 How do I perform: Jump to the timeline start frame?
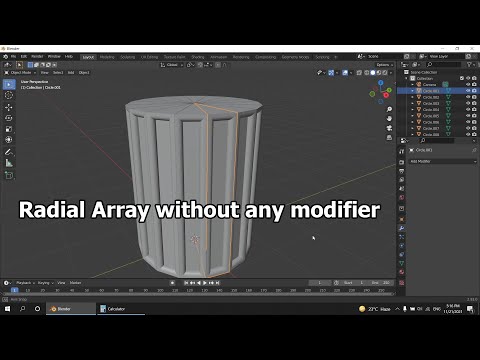[x=186, y=283]
